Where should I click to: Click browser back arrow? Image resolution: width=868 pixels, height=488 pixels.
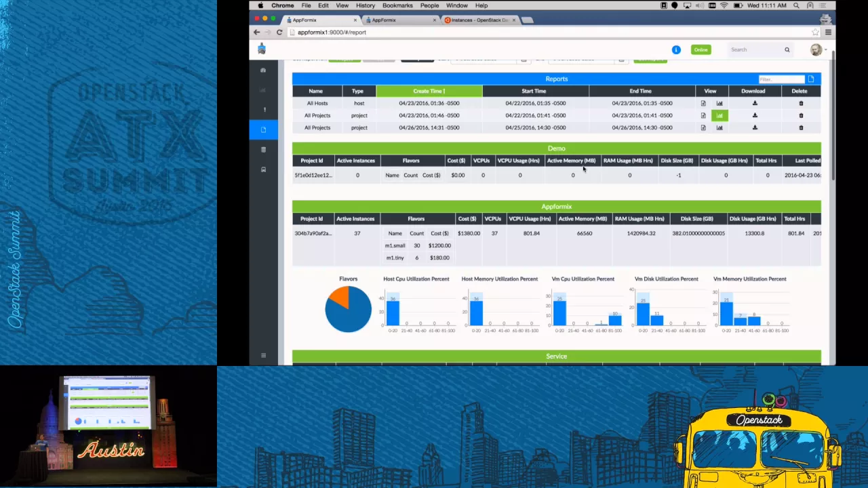tap(257, 32)
